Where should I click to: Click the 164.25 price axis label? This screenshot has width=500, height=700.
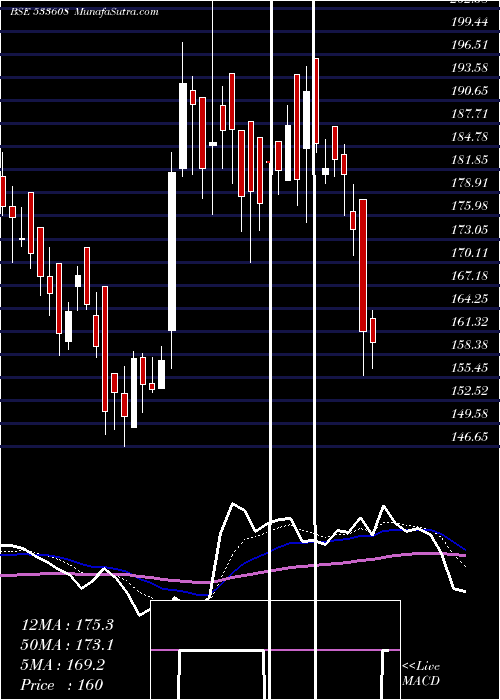[469, 299]
